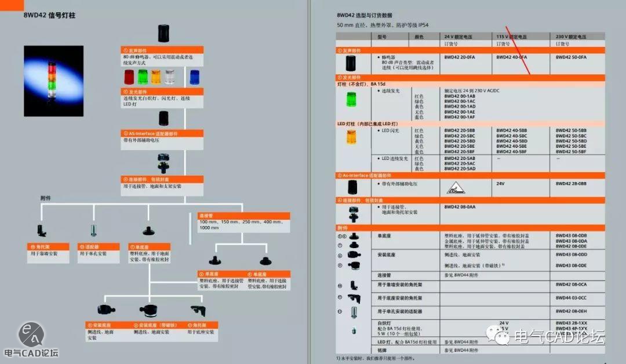Pick the green light element in the diagram
This screenshot has width=626, height=364.
[143, 77]
